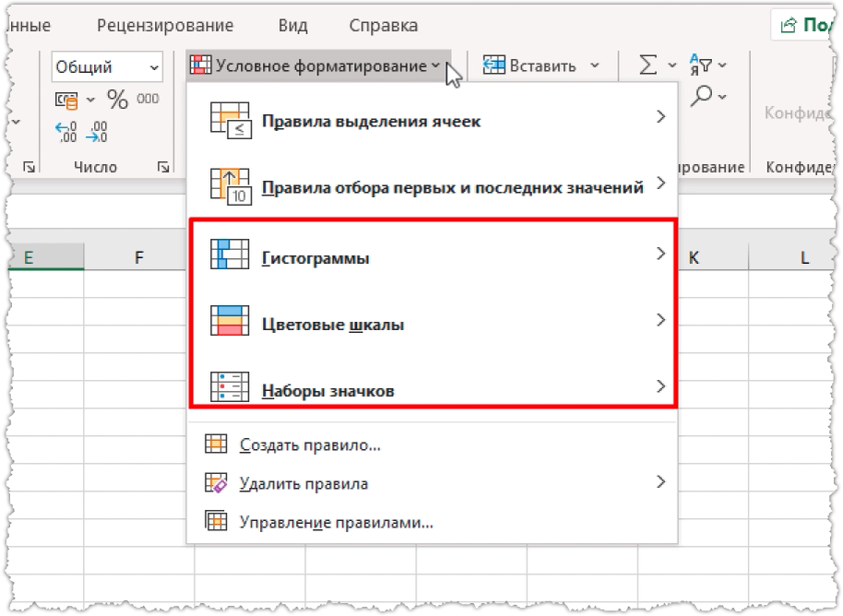
Task: Click the Правила выделения ячеек icon
Action: (x=230, y=121)
